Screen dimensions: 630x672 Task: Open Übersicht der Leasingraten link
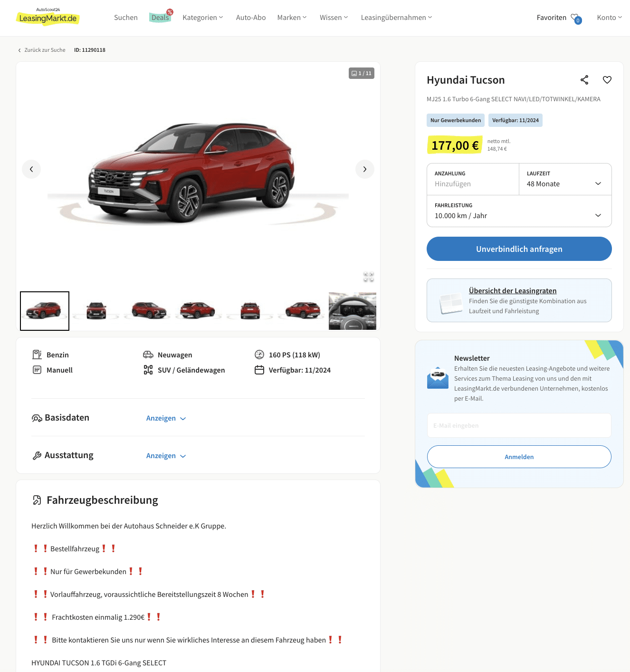[x=513, y=291]
